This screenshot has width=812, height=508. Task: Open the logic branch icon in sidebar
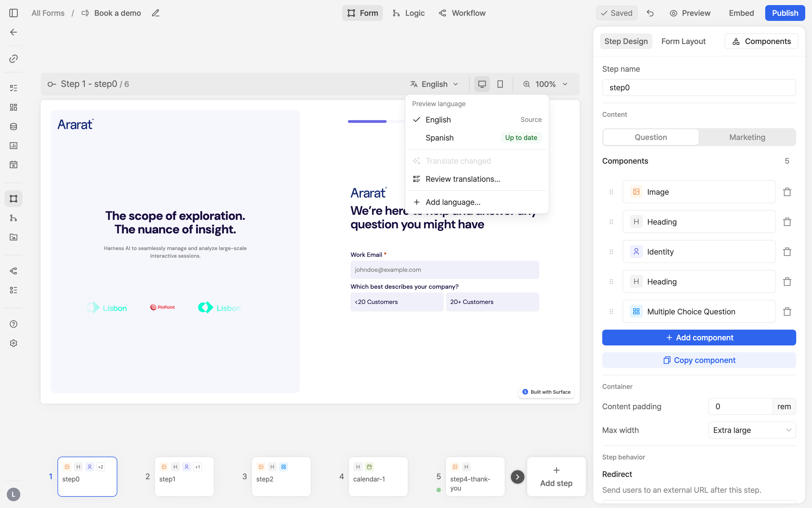coord(14,218)
